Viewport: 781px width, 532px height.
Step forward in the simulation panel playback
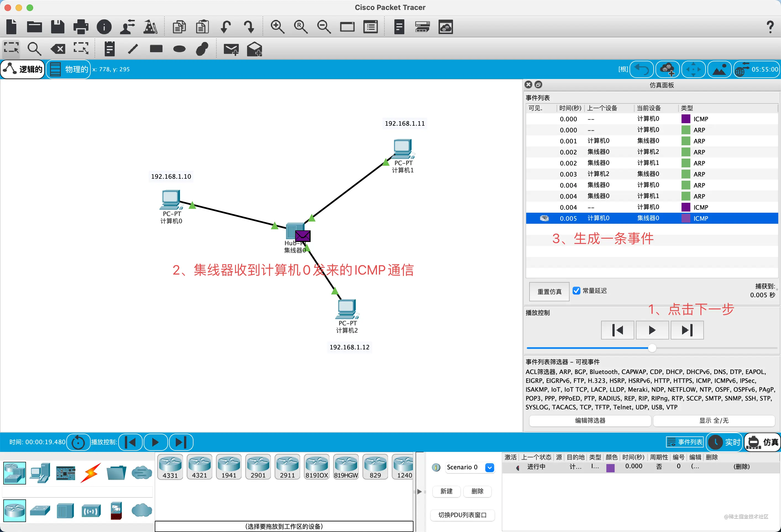pos(687,330)
